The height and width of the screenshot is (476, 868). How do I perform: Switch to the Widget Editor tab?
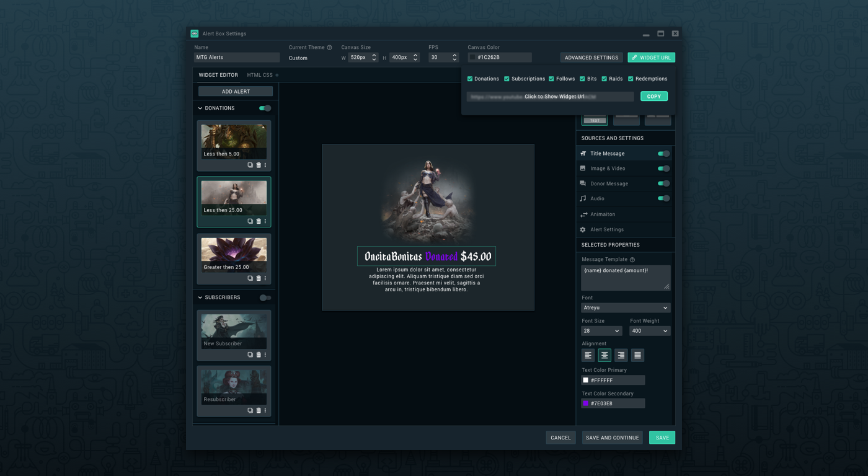click(218, 75)
